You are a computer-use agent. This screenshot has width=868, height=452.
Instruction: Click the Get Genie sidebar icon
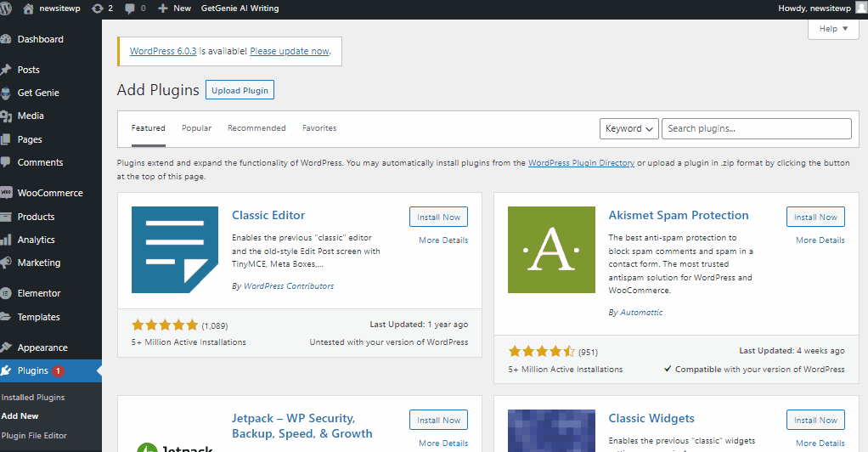tap(6, 93)
